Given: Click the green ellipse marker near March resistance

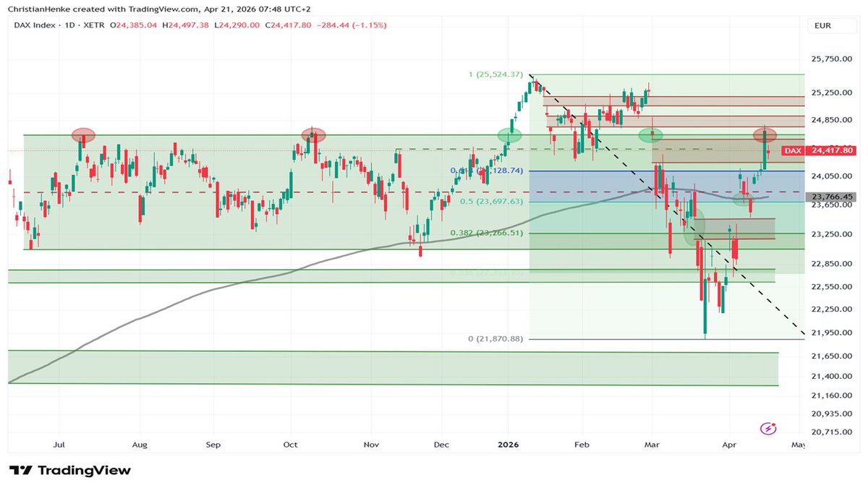Looking at the screenshot, I should [x=652, y=134].
